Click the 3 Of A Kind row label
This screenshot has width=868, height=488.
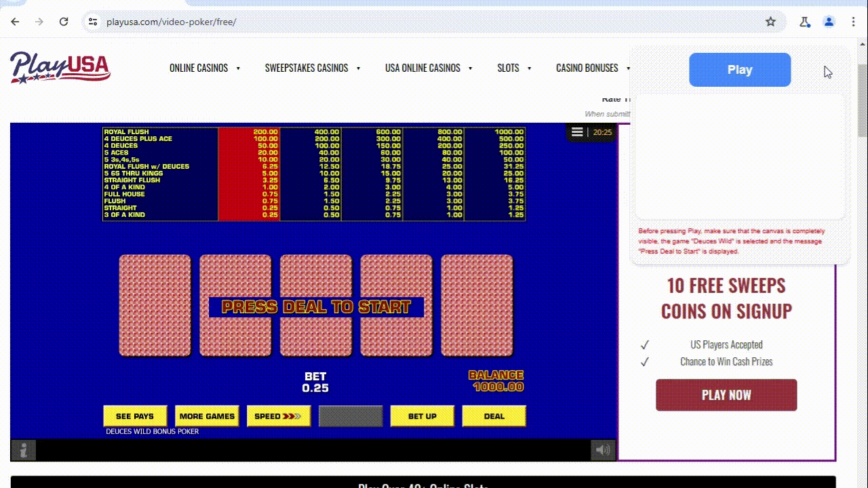click(x=125, y=215)
